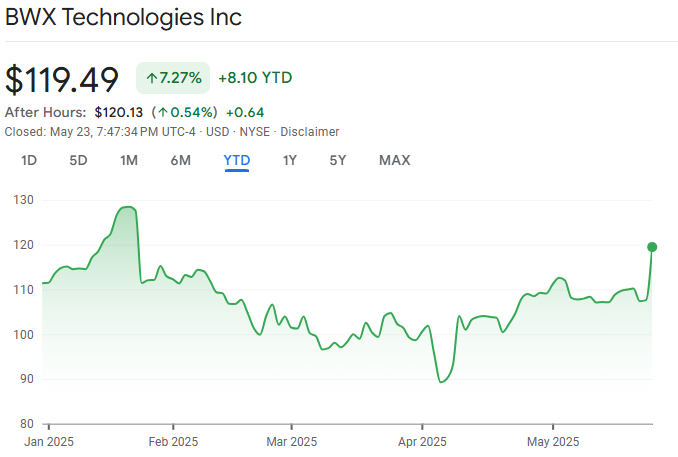This screenshot has height=457, width=678.
Task: Open the Disclaimer link
Action: [309, 132]
